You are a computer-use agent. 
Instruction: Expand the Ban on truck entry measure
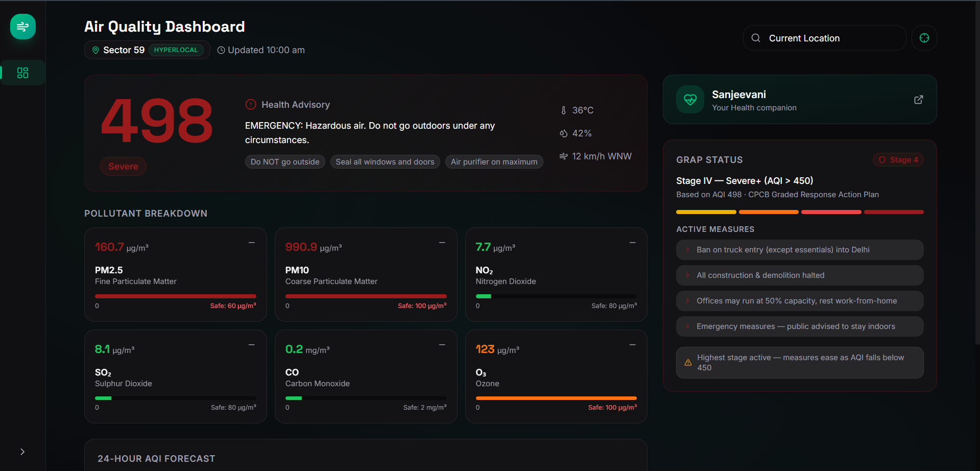(800, 250)
